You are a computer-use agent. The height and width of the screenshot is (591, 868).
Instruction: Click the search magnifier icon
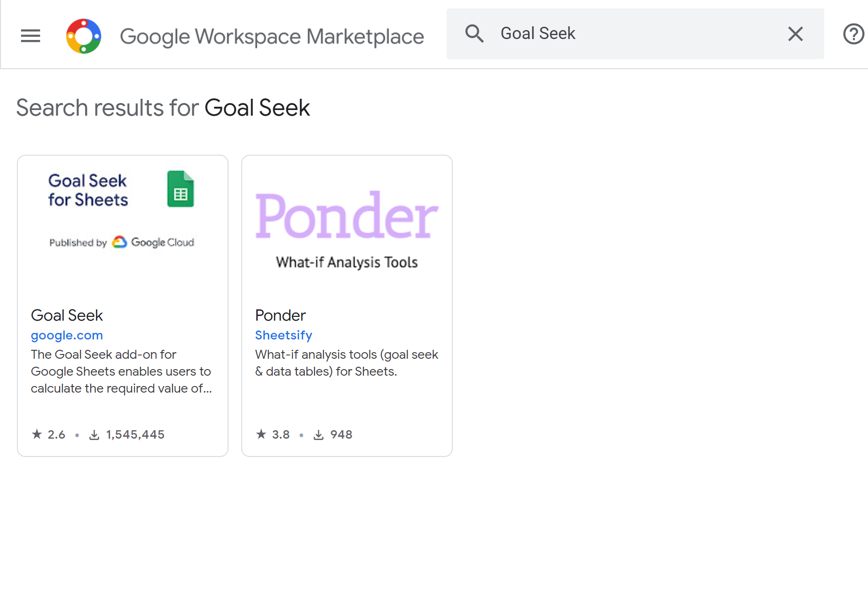point(474,34)
